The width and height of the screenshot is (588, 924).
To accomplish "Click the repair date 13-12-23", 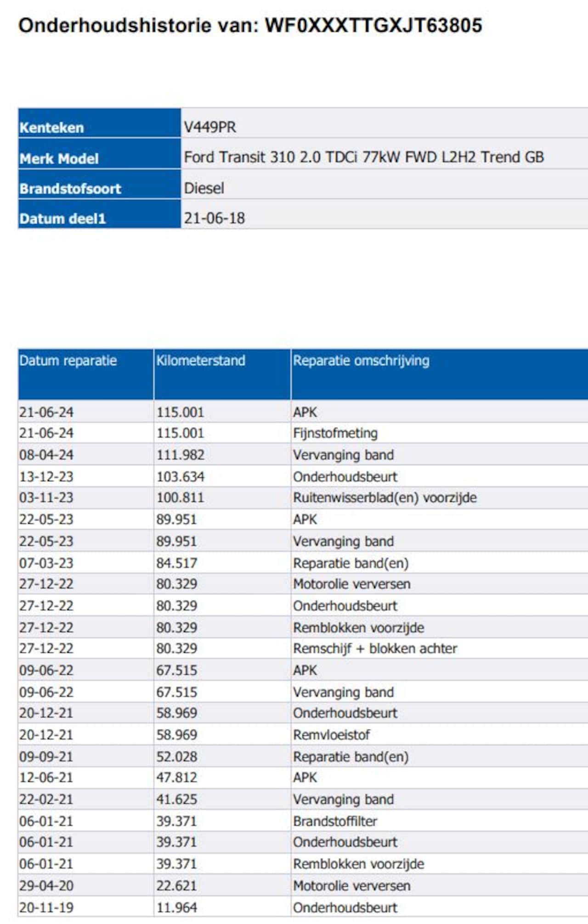I will (46, 476).
